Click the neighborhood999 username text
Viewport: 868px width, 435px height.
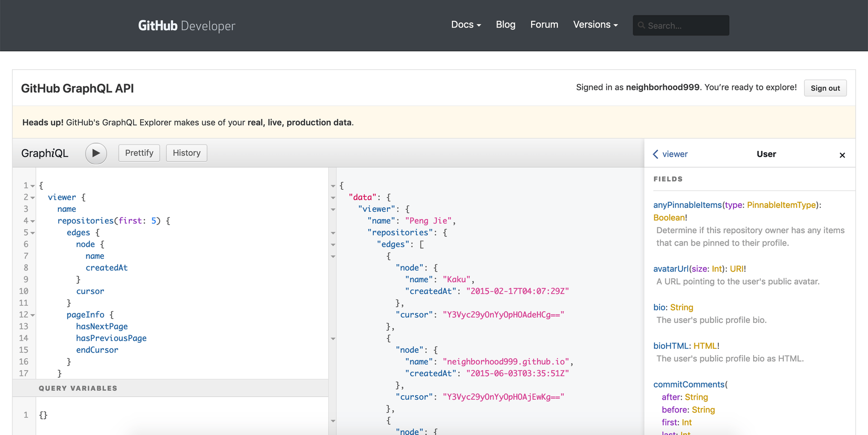(x=663, y=87)
